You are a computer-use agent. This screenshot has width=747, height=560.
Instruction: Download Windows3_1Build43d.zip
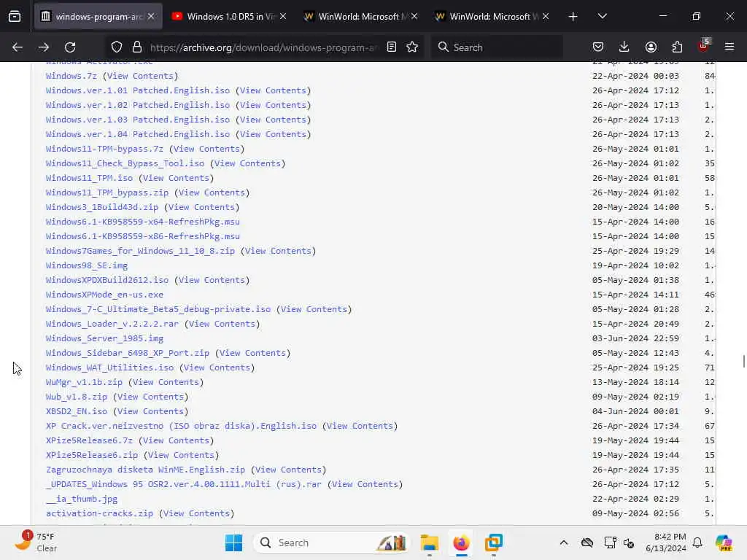pyautogui.click(x=102, y=207)
